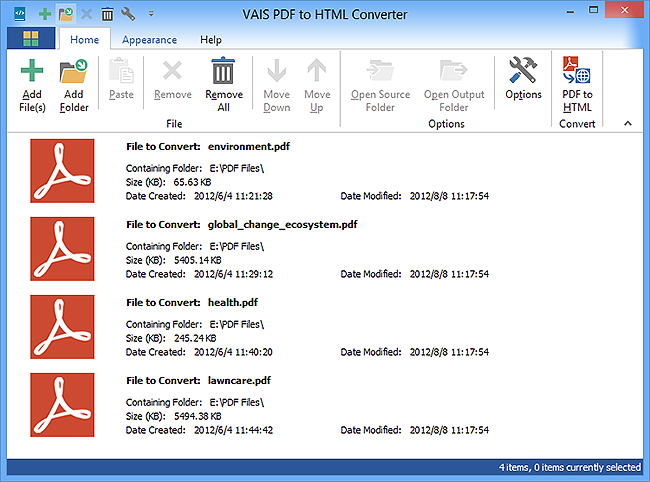This screenshot has width=650, height=482.
Task: Switch to the Home tab
Action: pyautogui.click(x=85, y=40)
